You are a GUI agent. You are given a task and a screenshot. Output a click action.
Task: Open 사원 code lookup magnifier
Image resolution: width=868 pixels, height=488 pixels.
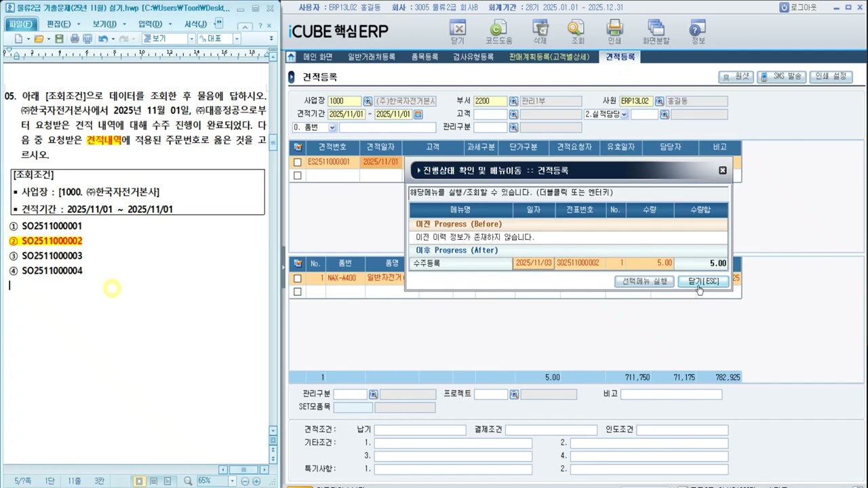659,102
